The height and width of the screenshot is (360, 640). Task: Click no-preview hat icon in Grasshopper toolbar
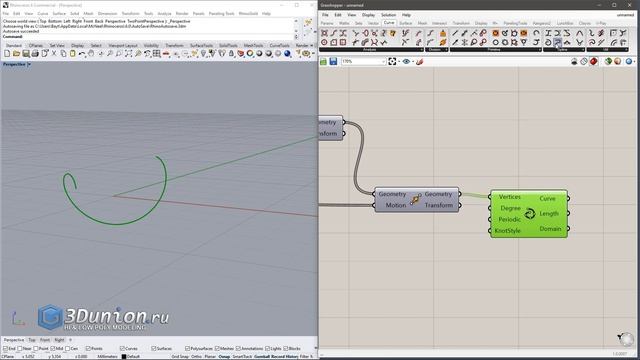[x=574, y=62]
